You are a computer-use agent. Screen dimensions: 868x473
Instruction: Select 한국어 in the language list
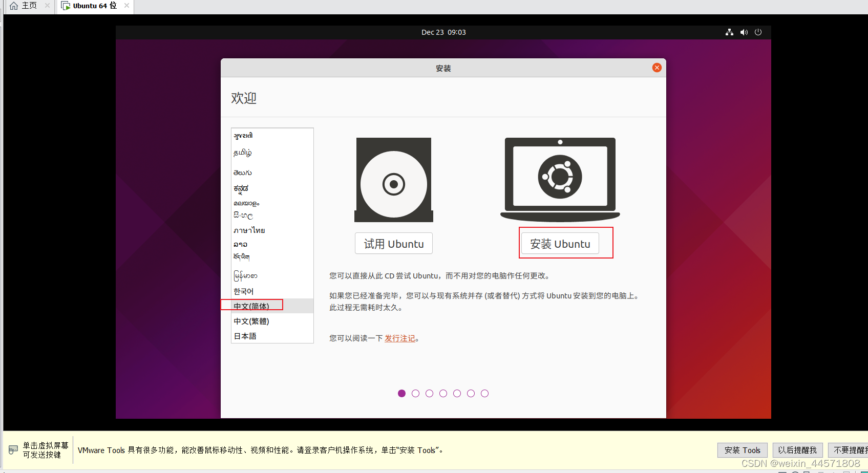point(272,291)
